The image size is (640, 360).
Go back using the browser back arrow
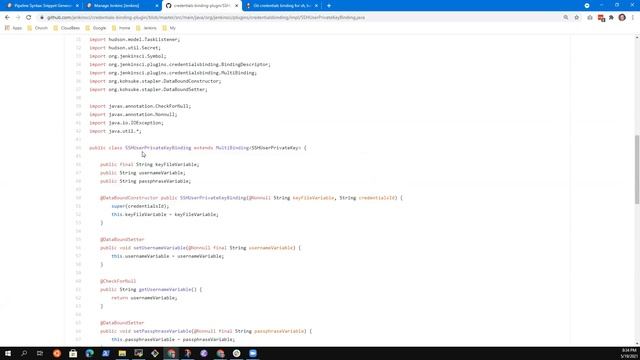[x=7, y=18]
